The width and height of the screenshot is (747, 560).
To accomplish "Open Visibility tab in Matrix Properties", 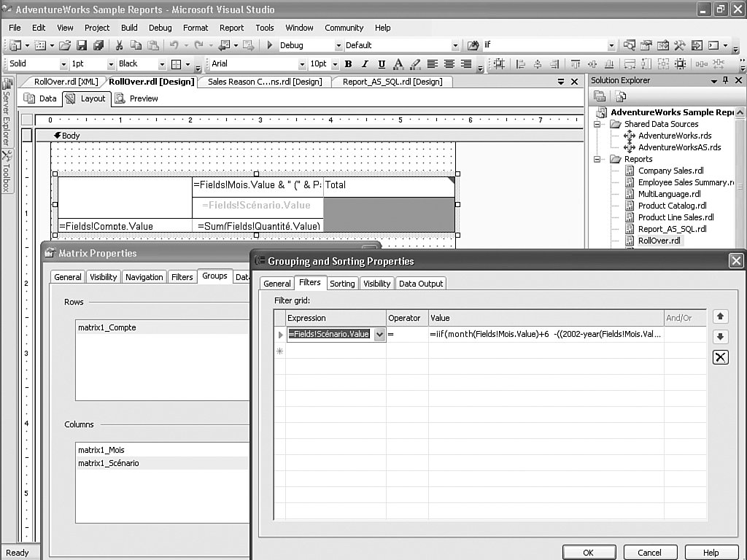I will coord(103,277).
